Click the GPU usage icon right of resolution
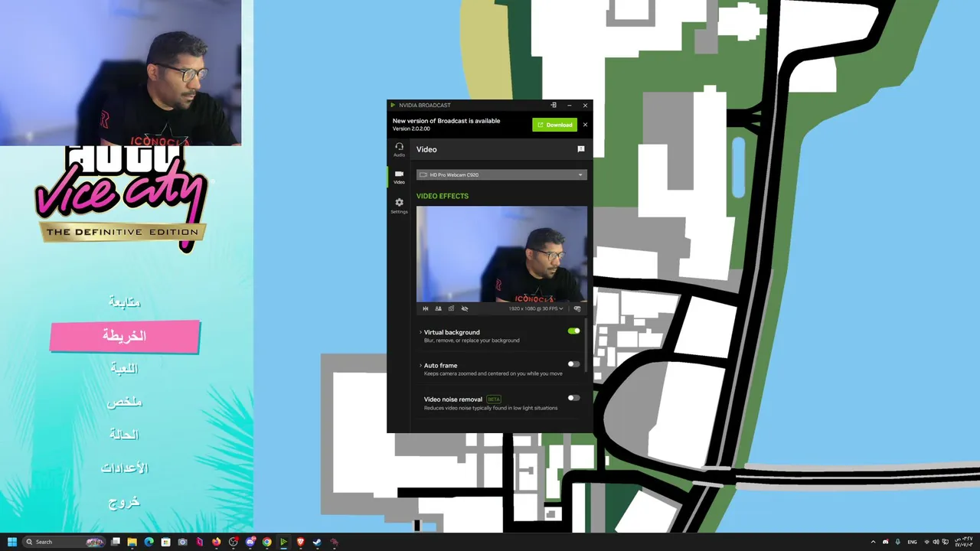 pyautogui.click(x=577, y=308)
